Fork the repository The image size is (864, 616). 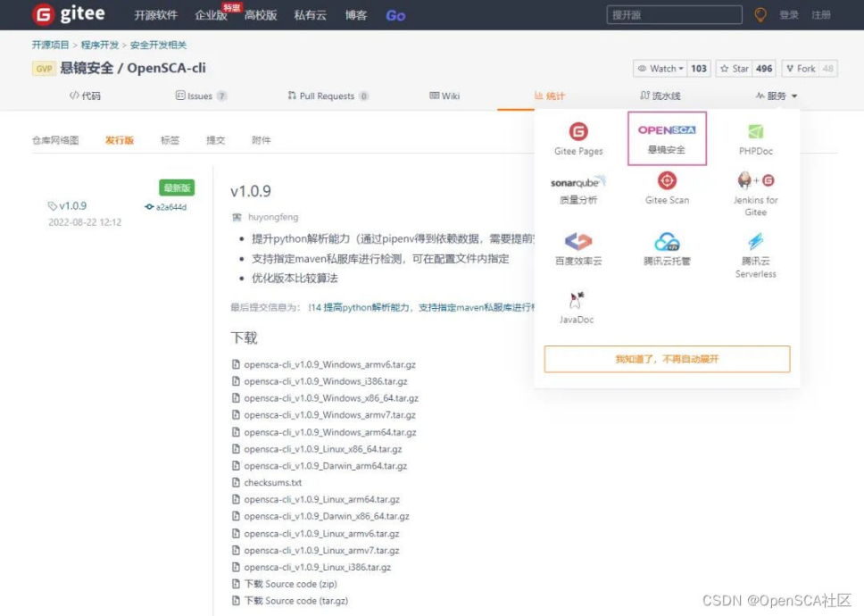click(800, 69)
